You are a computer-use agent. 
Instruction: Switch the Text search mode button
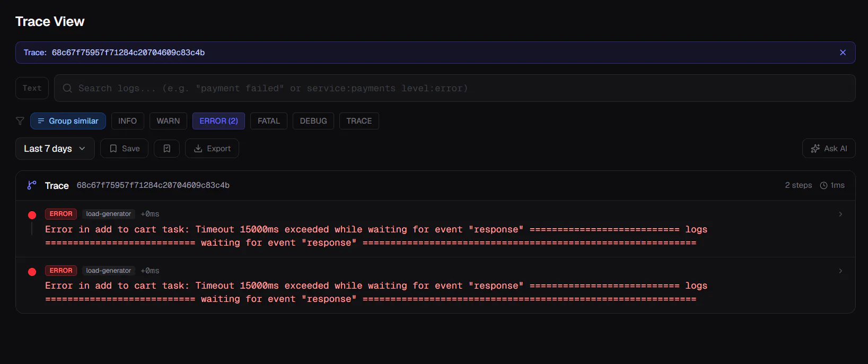pyautogui.click(x=32, y=88)
